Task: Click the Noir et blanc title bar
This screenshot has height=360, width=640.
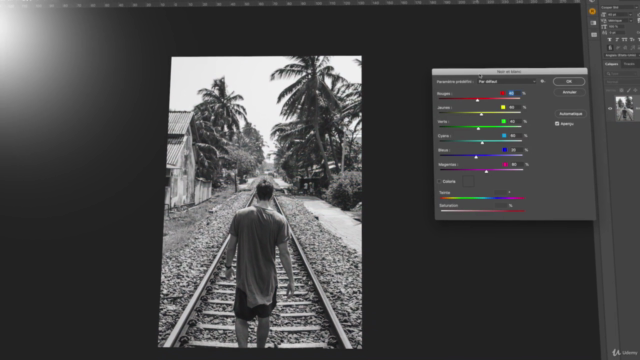Action: pyautogui.click(x=509, y=71)
